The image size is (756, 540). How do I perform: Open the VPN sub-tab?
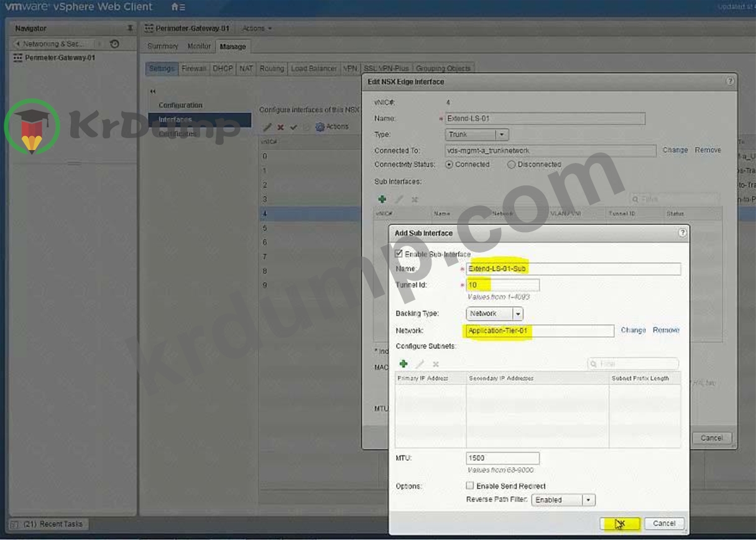pyautogui.click(x=351, y=68)
